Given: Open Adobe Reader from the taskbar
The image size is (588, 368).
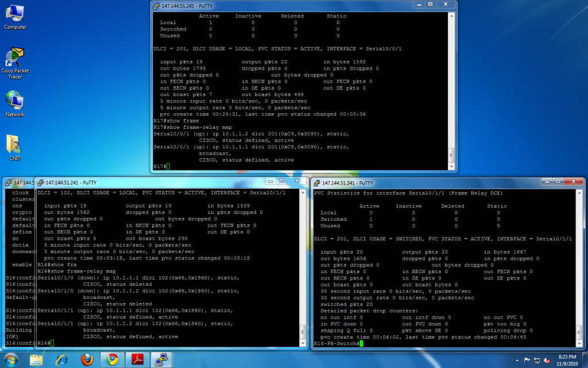Looking at the screenshot, I should [x=137, y=360].
